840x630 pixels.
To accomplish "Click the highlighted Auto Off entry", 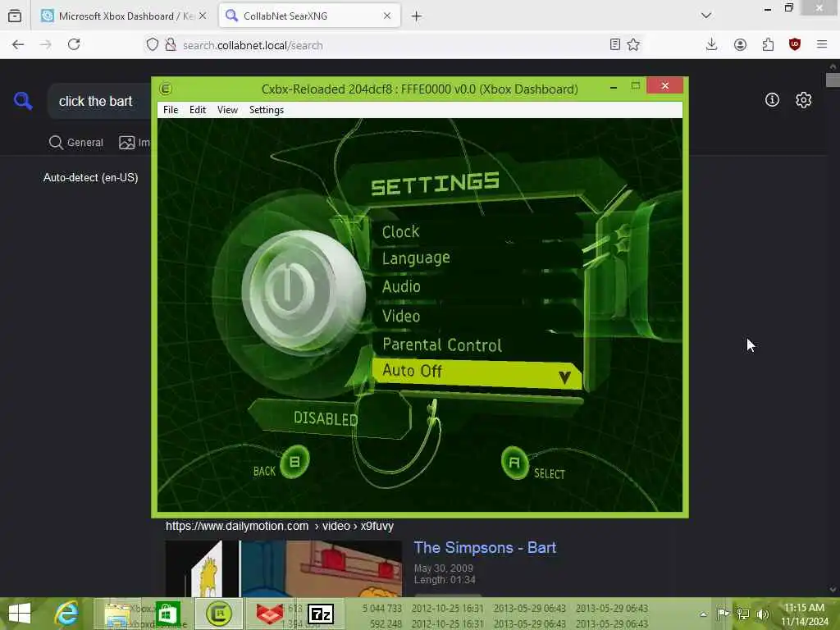I will click(477, 372).
